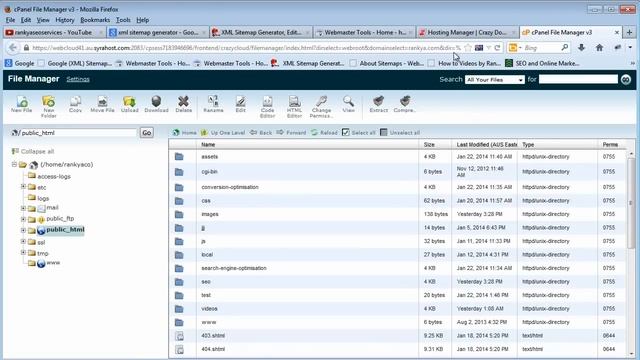Delete the selected file
The image size is (640, 360).
183,104
